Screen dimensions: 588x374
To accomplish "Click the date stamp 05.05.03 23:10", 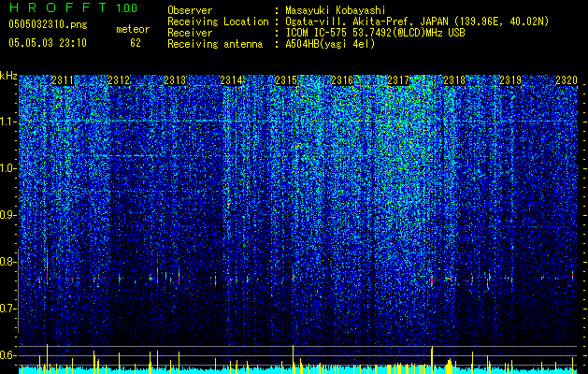I will pyautogui.click(x=48, y=43).
